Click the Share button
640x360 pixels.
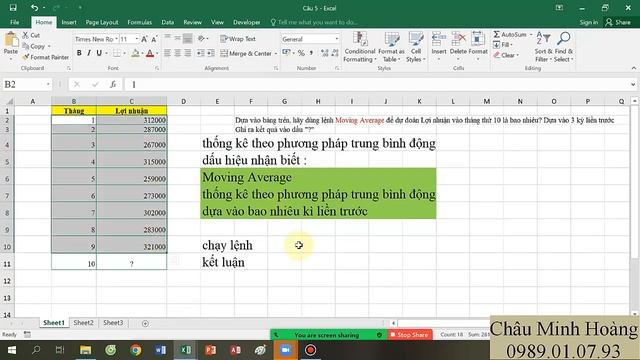pyautogui.click(x=618, y=22)
